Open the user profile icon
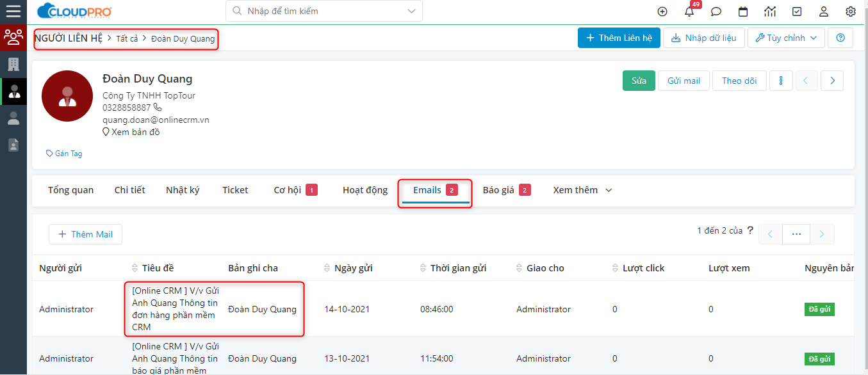868x375 pixels. (x=824, y=12)
